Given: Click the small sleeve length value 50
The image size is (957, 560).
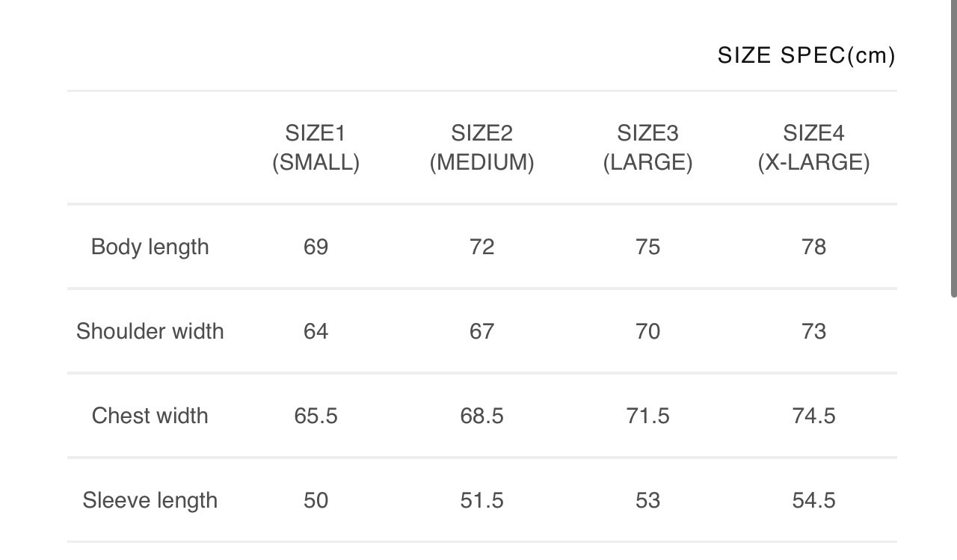Looking at the screenshot, I should pyautogui.click(x=316, y=500).
